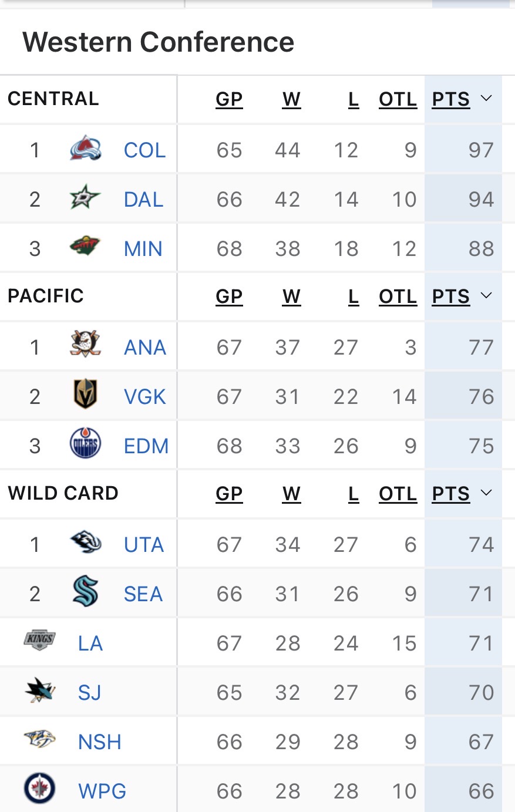Viewport: 515px width, 812px height.
Task: Sort Pacific division by W column
Action: coord(291,297)
